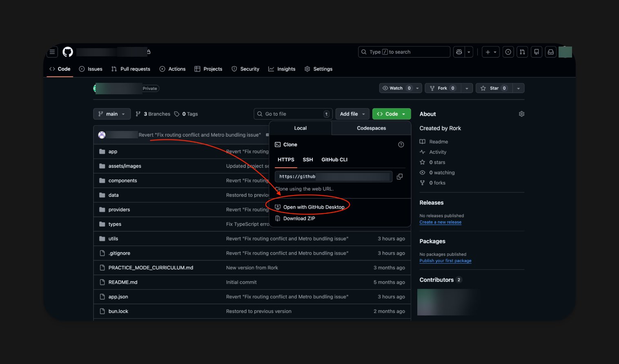619x364 pixels.
Task: Click the user avatar in header
Action: pos(565,52)
